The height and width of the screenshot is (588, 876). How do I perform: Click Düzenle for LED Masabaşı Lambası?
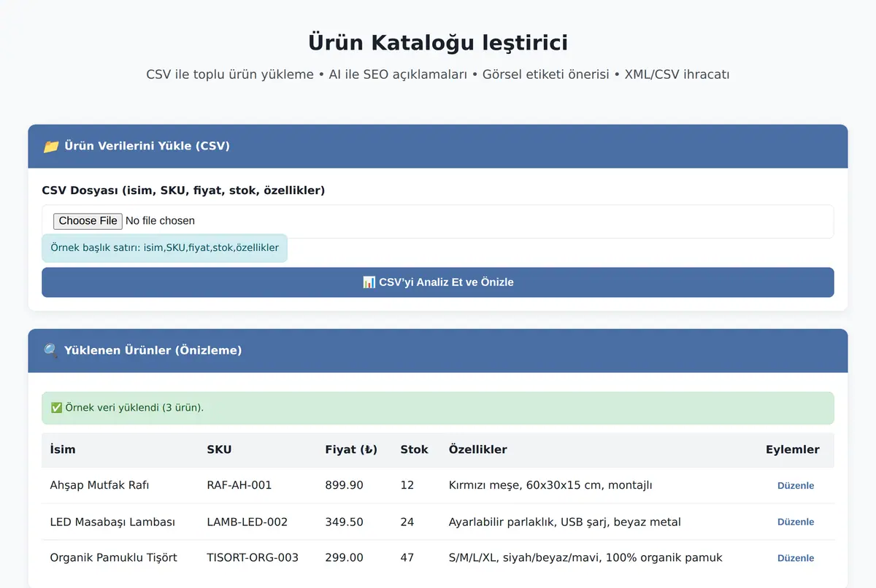tap(796, 522)
